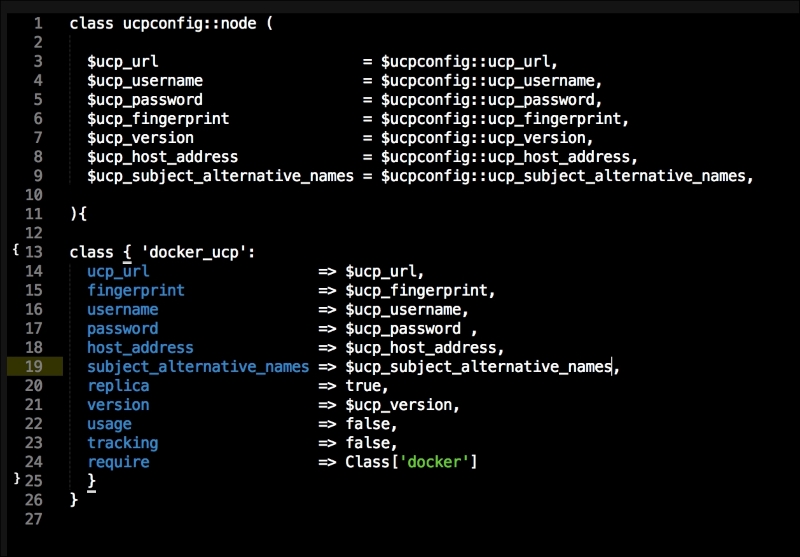Select highlighted line number 19 in the gutter
The image size is (800, 557).
pyautogui.click(x=33, y=366)
